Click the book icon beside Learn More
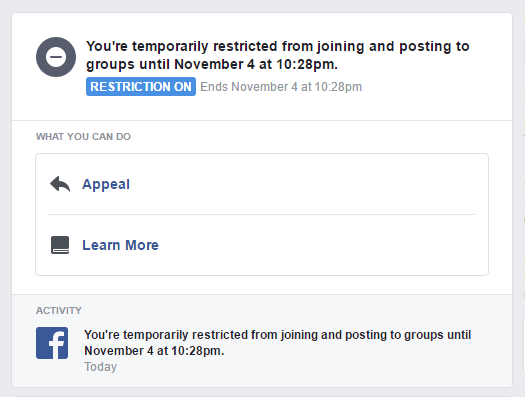 coord(60,245)
